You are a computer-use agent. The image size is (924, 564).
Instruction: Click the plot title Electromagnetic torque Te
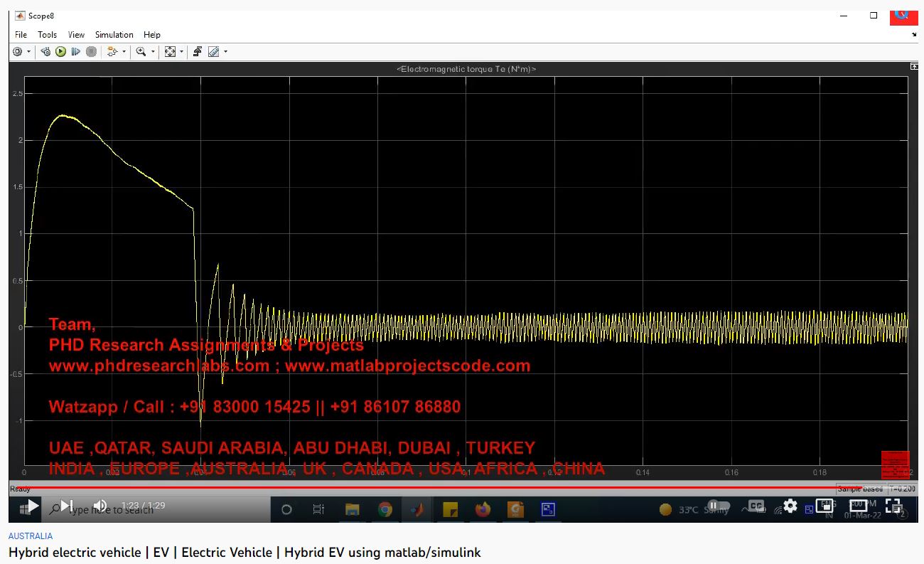466,69
